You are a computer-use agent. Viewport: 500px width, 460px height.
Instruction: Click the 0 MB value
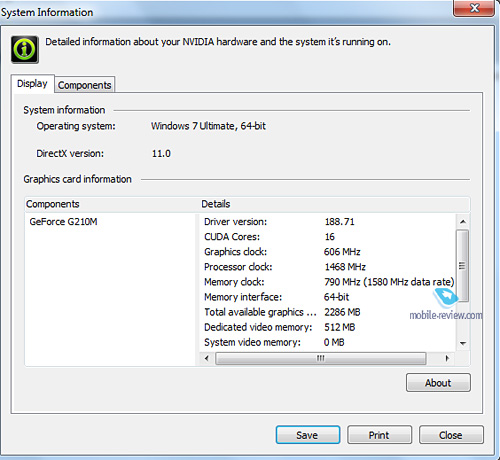(x=334, y=342)
